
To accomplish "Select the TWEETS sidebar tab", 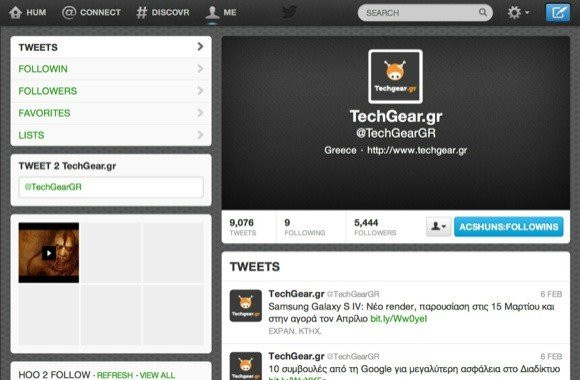I will (111, 47).
